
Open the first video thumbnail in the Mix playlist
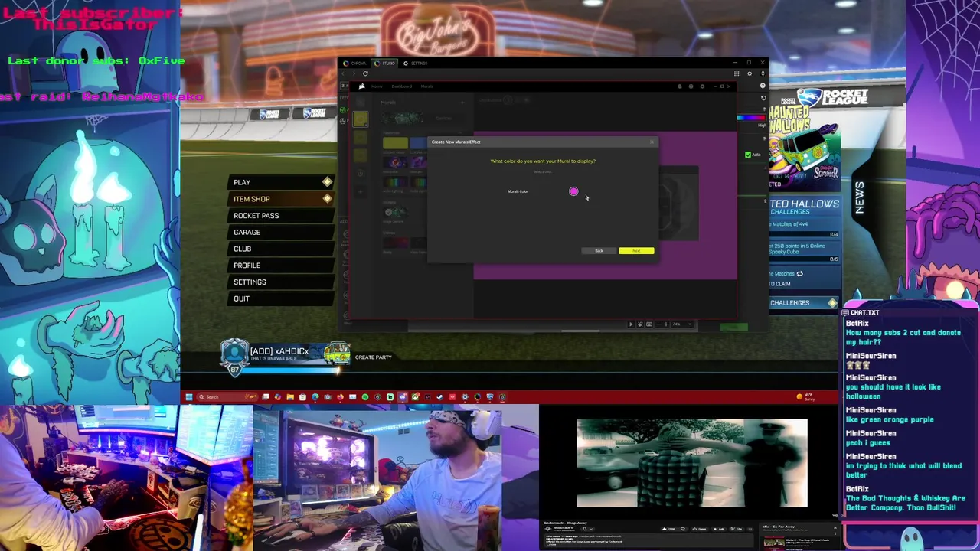pos(774,543)
